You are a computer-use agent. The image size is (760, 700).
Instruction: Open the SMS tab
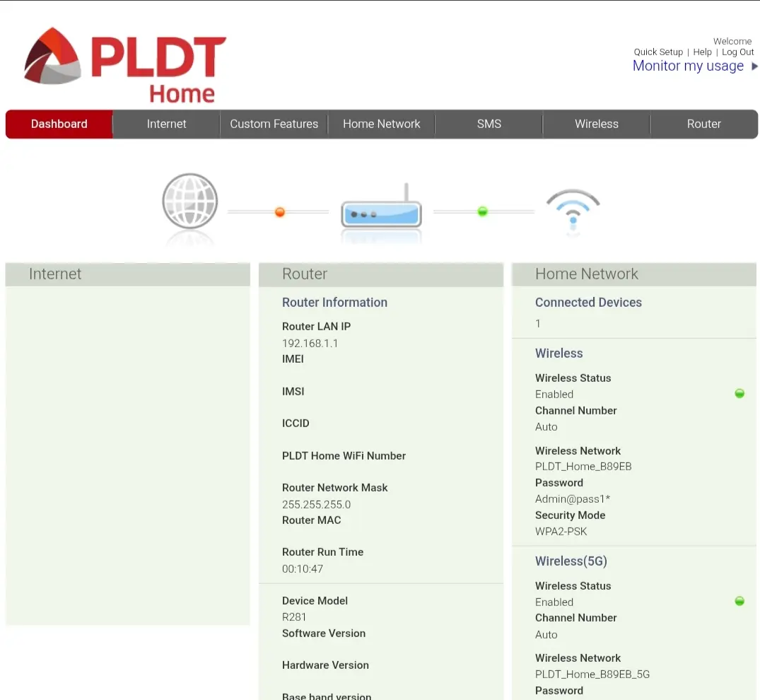click(x=489, y=124)
